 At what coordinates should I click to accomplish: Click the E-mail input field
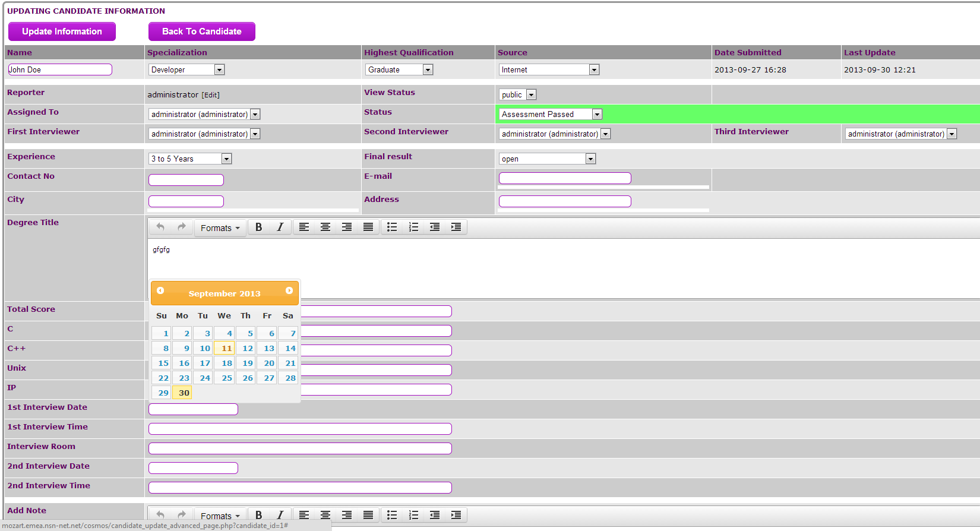tap(565, 178)
